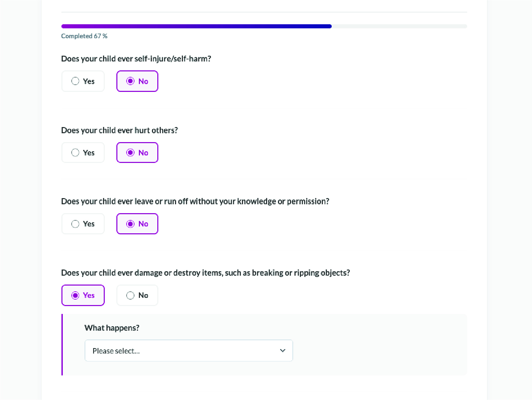
Task: Click the 'leave or run off' question text
Action: [x=195, y=202]
